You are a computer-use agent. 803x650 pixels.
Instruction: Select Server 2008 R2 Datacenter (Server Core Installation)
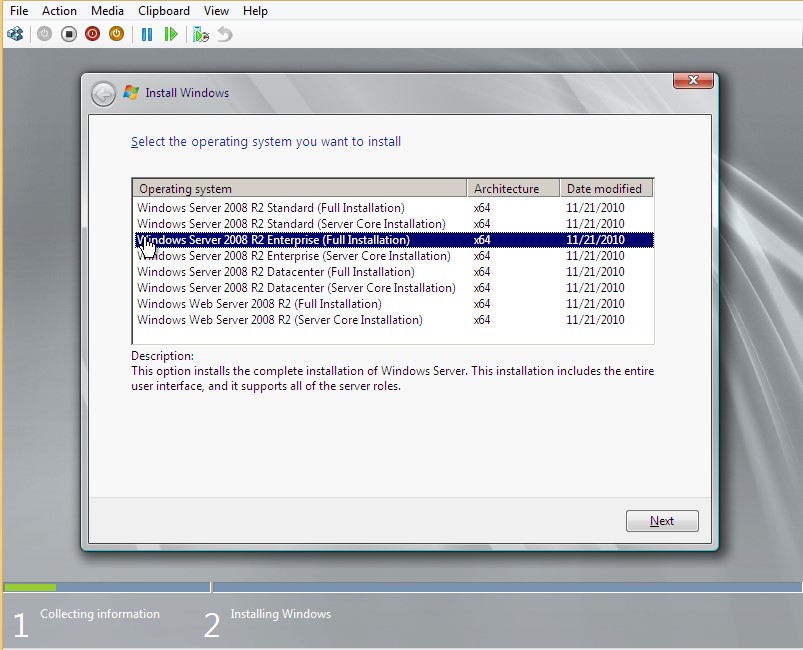(x=394, y=288)
